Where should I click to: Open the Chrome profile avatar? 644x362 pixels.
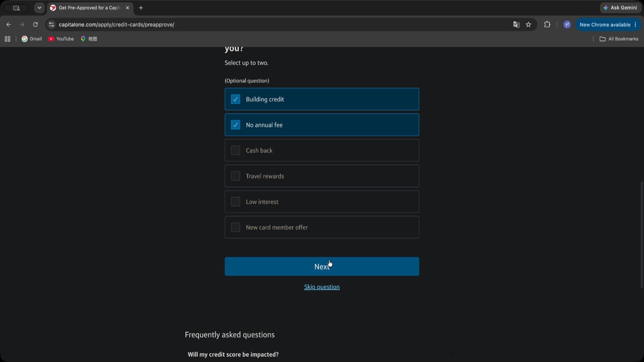pos(567,25)
